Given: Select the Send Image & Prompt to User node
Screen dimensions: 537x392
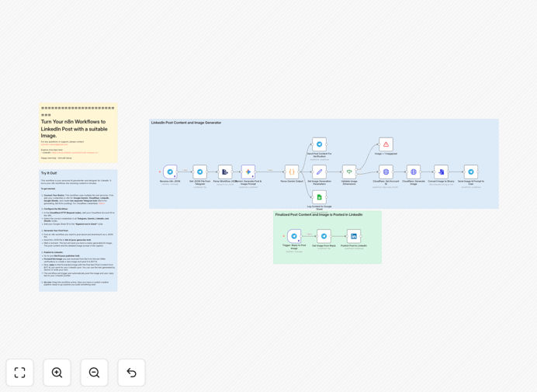Looking at the screenshot, I should 471,172.
